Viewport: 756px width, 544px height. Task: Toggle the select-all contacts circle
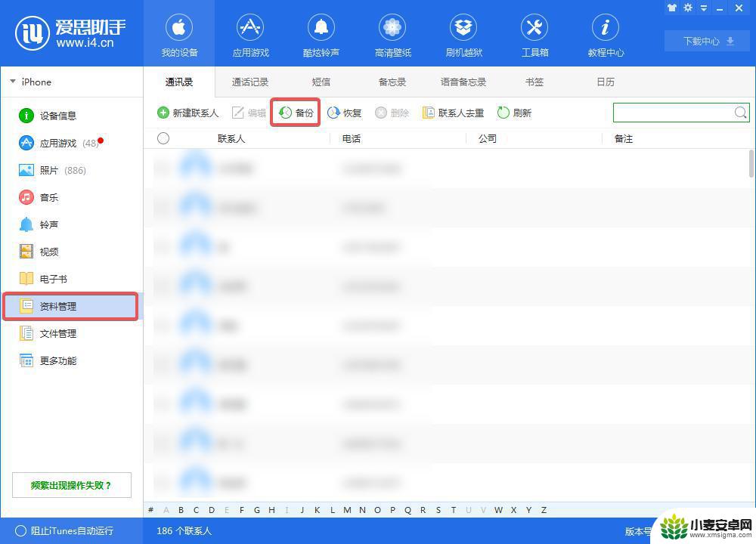click(163, 138)
